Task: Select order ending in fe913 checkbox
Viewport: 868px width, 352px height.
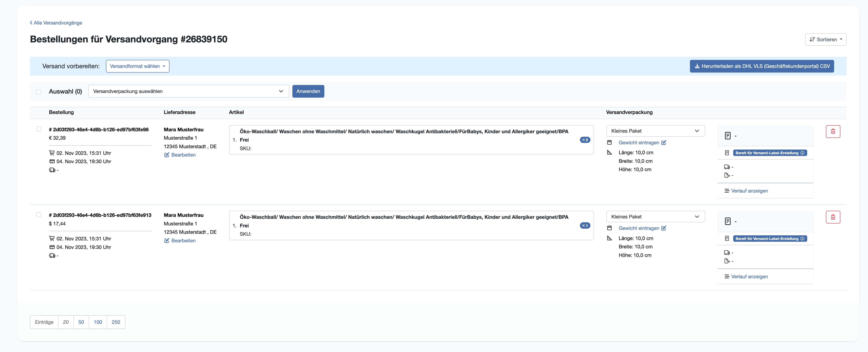Action: [39, 215]
